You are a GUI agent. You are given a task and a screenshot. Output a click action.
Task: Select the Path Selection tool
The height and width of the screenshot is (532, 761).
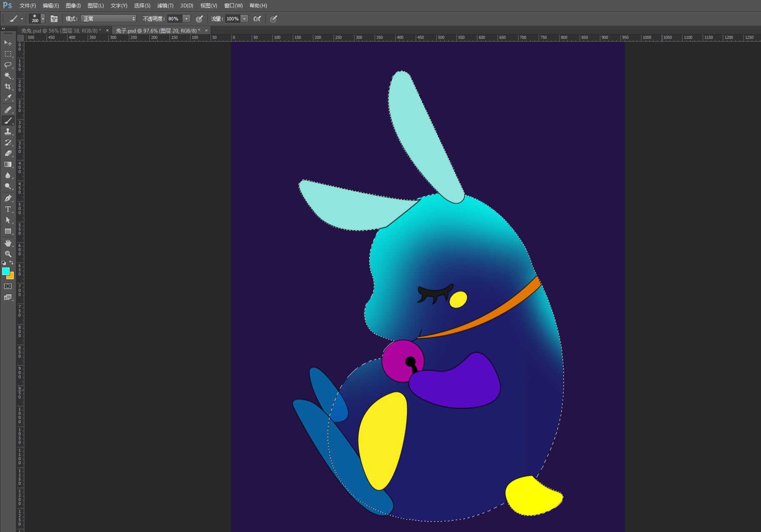(8, 220)
